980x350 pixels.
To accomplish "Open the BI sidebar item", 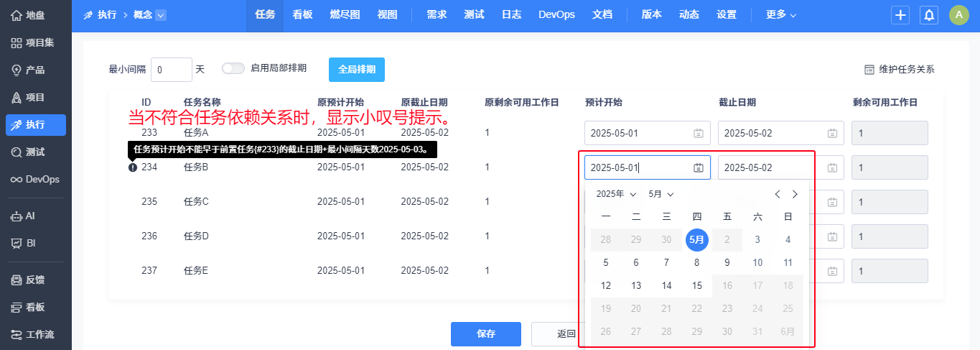I will point(36,243).
